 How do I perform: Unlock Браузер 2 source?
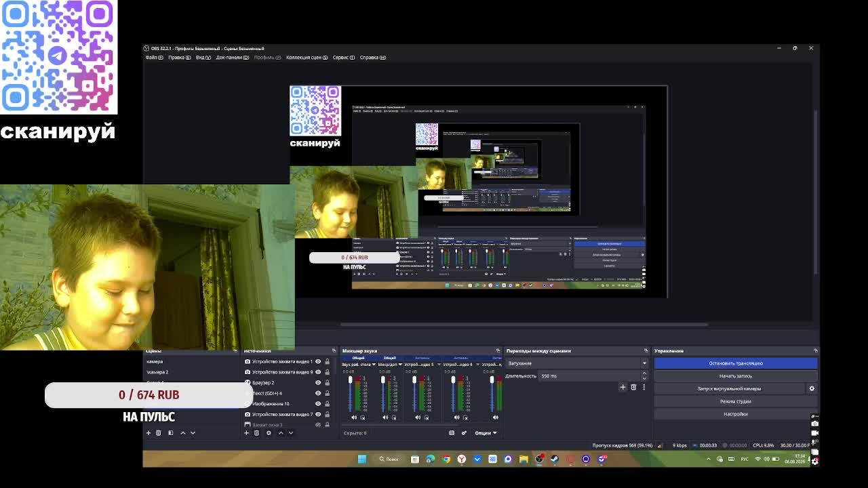coord(327,382)
